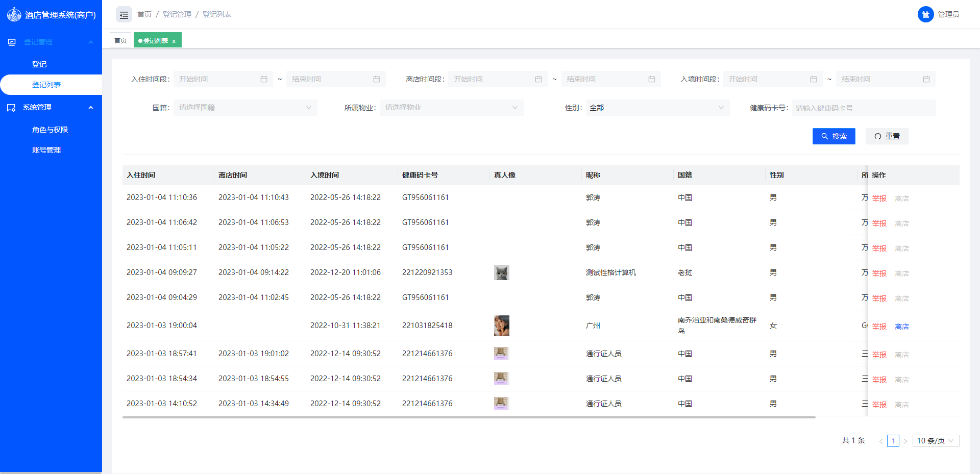Click 举报 for the 14:10:52 check-in row
The height and width of the screenshot is (474, 980).
(879, 405)
